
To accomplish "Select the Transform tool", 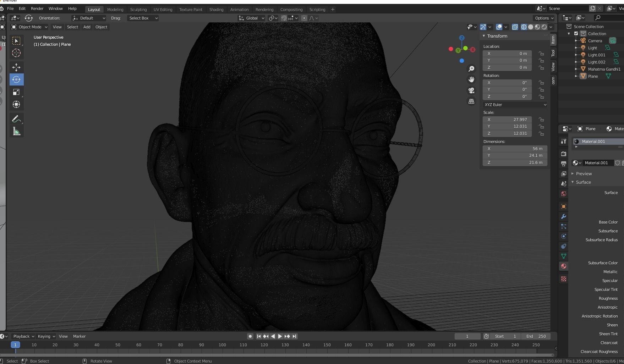I will tap(16, 104).
